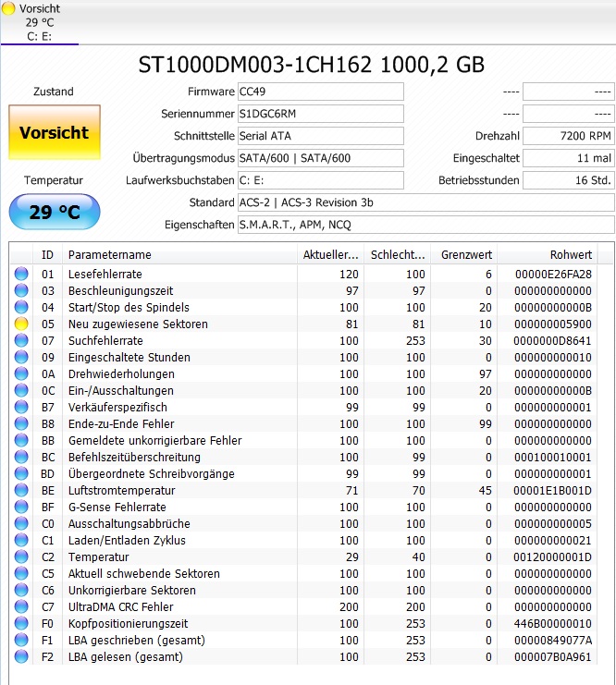Click status icon for Aktuell schwebende Sektoren
This screenshot has height=685, width=616.
[x=21, y=573]
